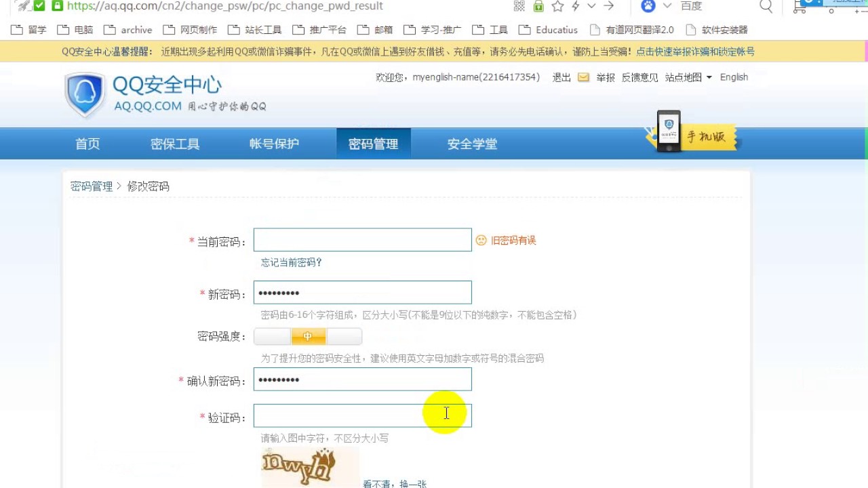This screenshot has height=488, width=868.
Task: Click the 反馈意见 feedback link
Action: [x=639, y=77]
